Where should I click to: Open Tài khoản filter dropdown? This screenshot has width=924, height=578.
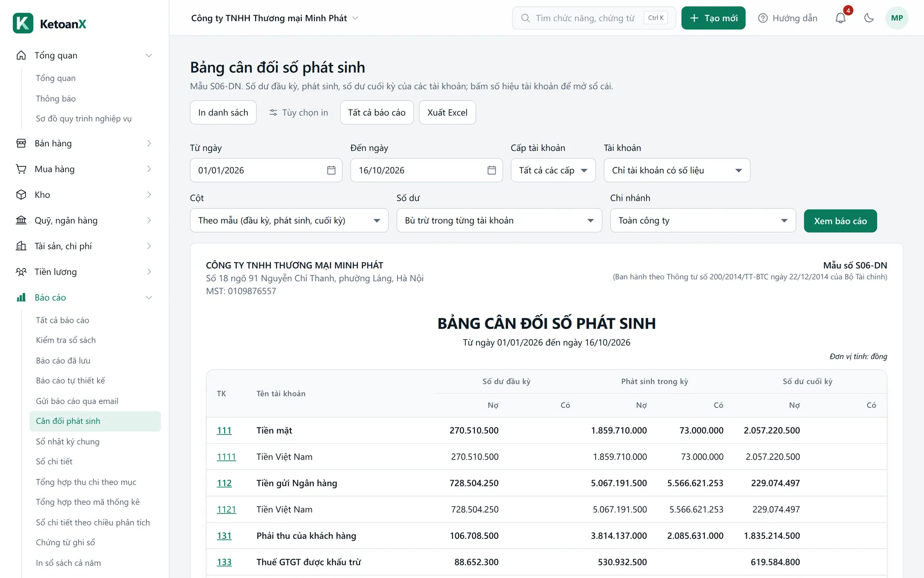(x=677, y=170)
